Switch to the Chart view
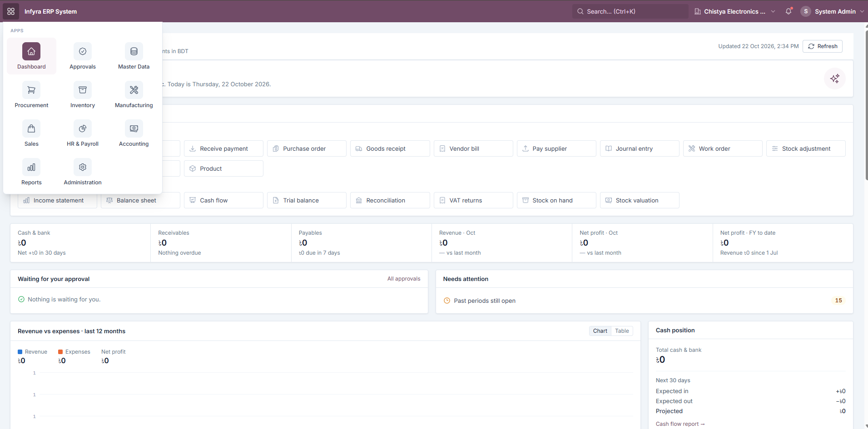Viewport: 868px width, 429px height. point(600,331)
